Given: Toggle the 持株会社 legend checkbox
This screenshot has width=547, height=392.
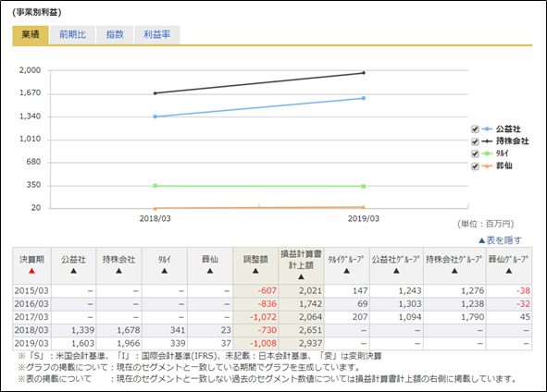Looking at the screenshot, I should tap(475, 141).
